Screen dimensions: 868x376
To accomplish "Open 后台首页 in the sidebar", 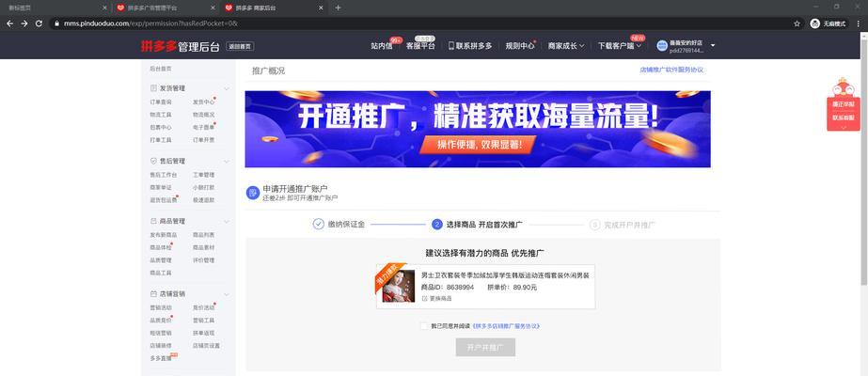I will [161, 69].
